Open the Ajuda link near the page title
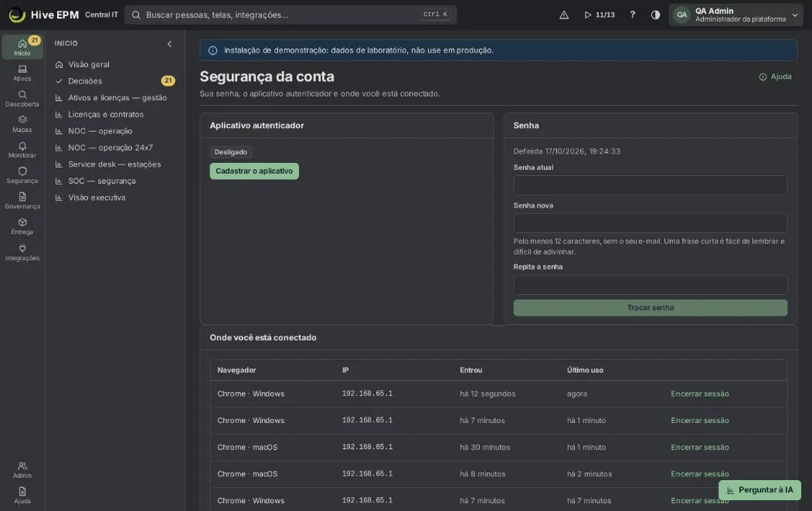This screenshot has width=812, height=511. tap(775, 76)
